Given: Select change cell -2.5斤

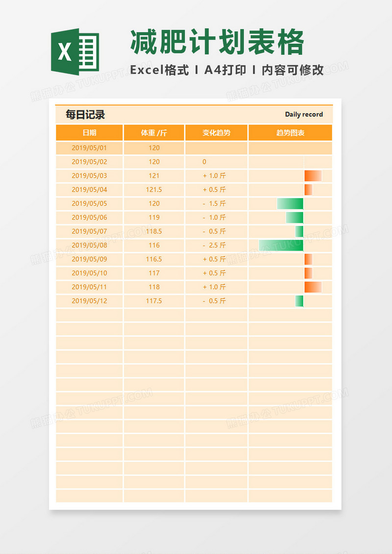Looking at the screenshot, I should point(217,245).
